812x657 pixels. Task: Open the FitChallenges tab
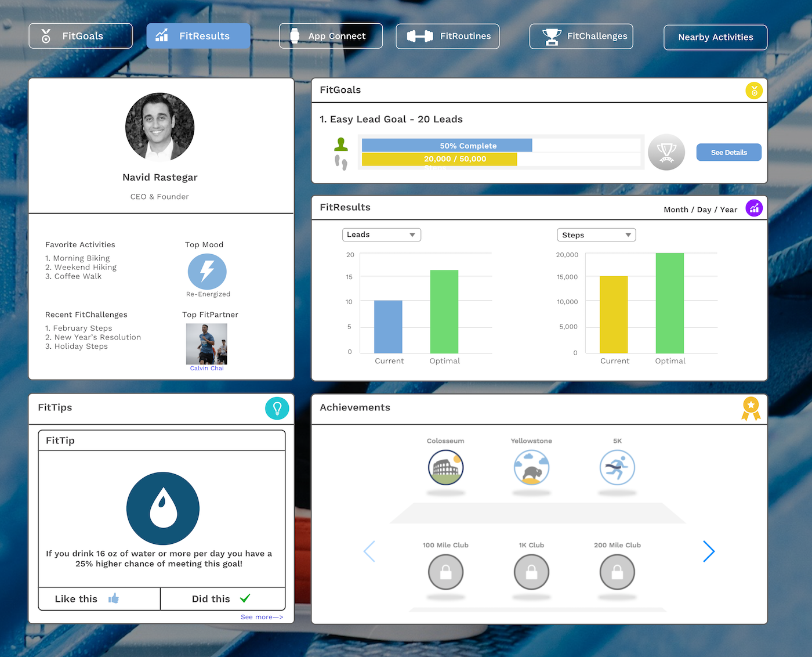[x=581, y=36]
